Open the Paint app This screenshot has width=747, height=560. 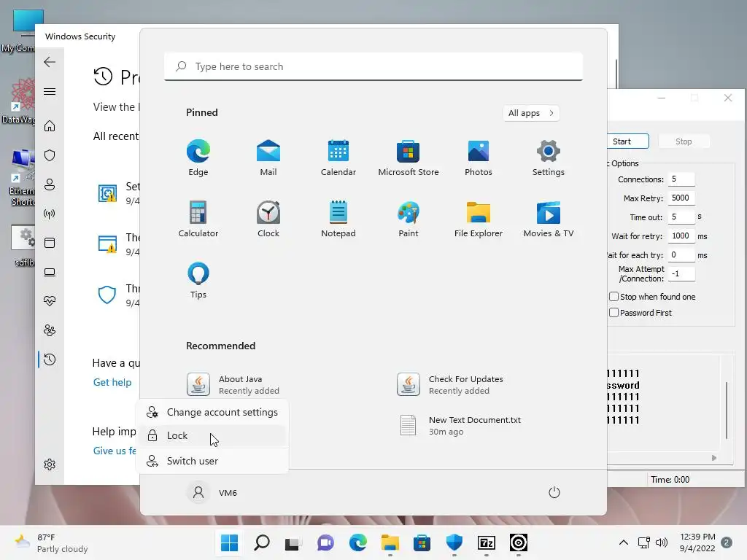coord(409,219)
